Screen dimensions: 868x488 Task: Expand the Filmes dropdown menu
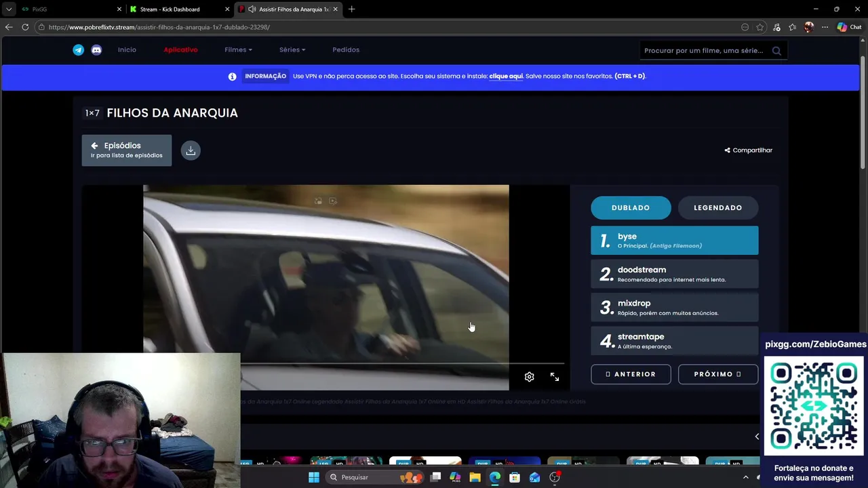pos(238,49)
